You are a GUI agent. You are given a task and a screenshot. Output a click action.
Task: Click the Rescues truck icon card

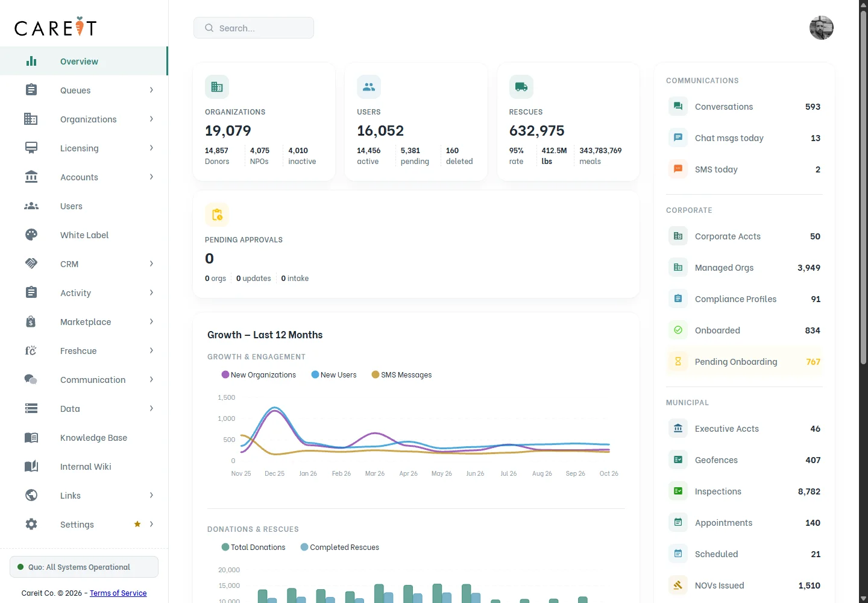tap(521, 87)
